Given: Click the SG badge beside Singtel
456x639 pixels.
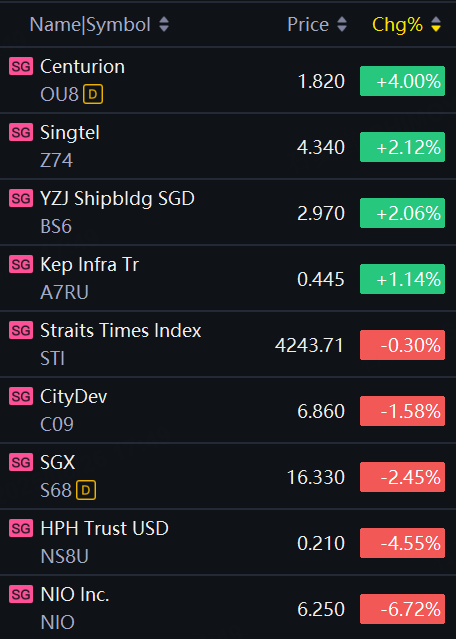Looking at the screenshot, I should (x=21, y=132).
